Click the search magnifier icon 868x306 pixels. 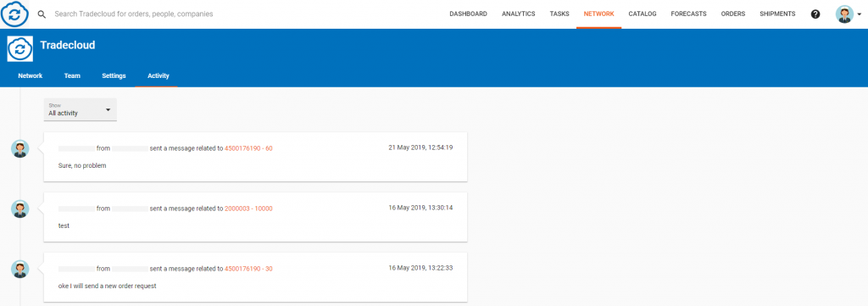42,14
